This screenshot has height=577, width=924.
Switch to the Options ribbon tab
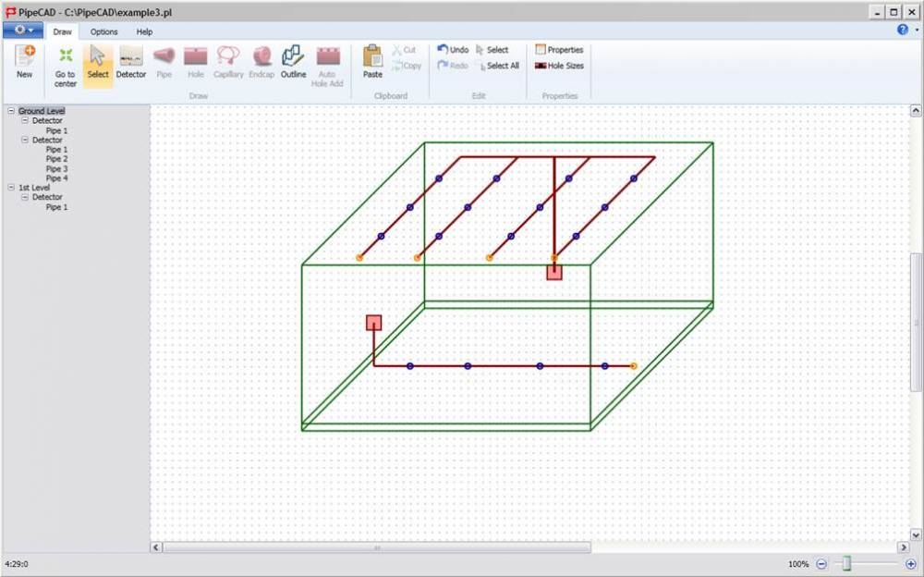pos(103,31)
